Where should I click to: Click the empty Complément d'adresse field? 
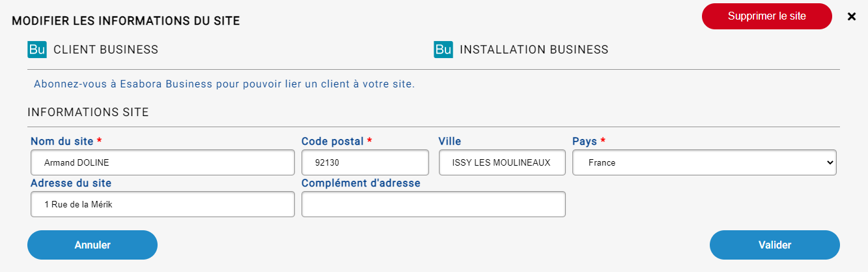(x=434, y=204)
